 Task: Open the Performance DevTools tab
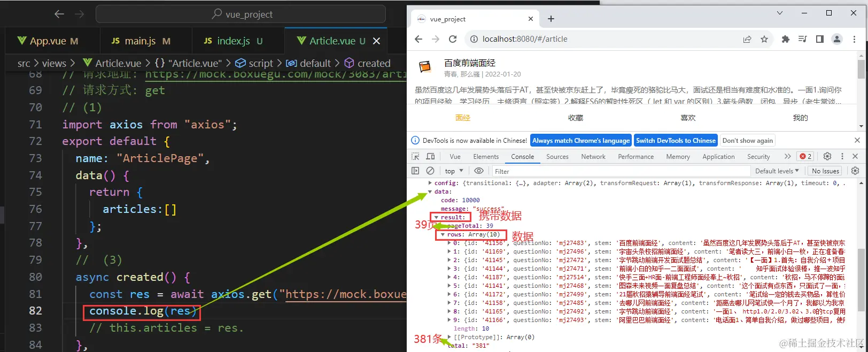635,157
